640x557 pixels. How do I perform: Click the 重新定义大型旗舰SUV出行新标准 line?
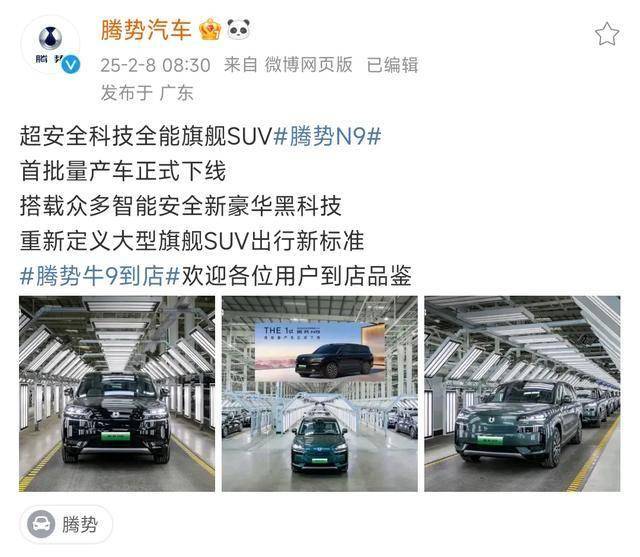click(x=192, y=241)
